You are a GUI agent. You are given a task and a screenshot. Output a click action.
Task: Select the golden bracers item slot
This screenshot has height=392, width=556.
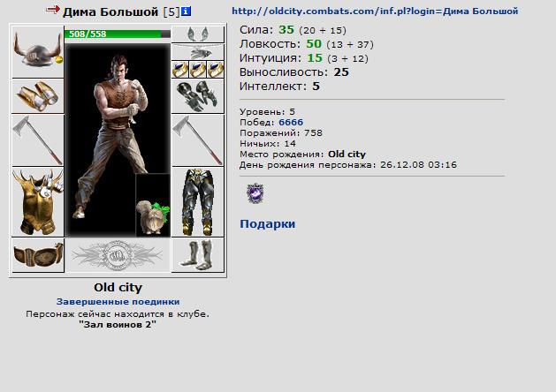[x=38, y=96]
